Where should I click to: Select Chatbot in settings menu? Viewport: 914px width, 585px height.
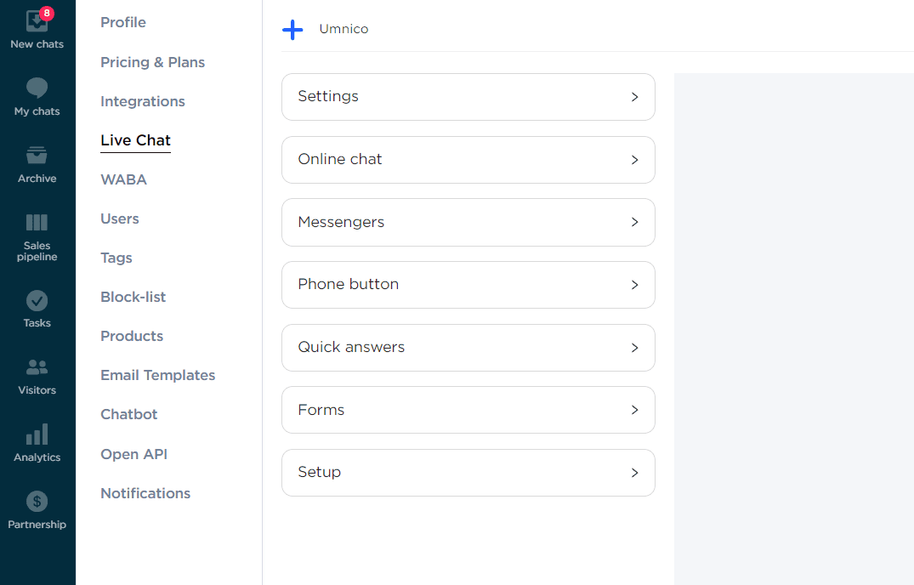coord(129,414)
